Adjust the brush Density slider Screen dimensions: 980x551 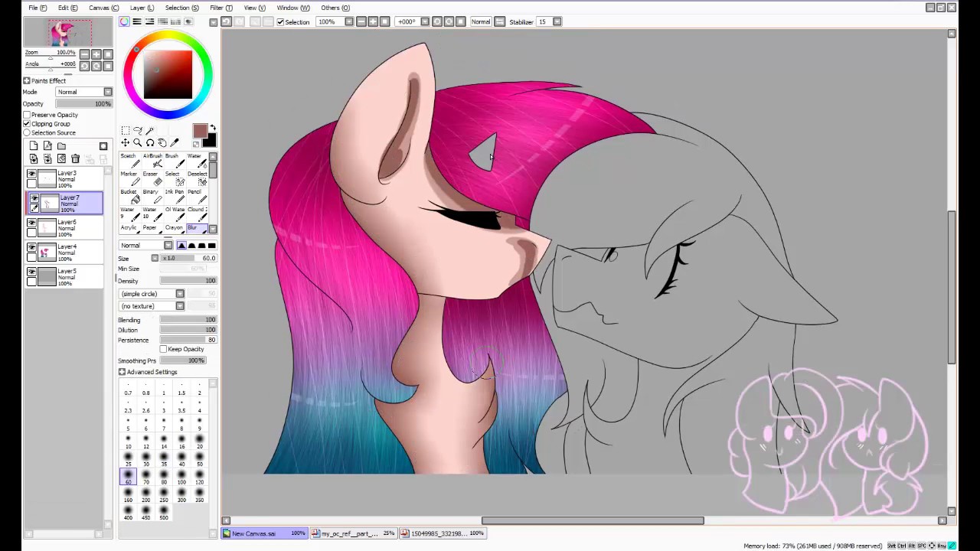click(188, 281)
